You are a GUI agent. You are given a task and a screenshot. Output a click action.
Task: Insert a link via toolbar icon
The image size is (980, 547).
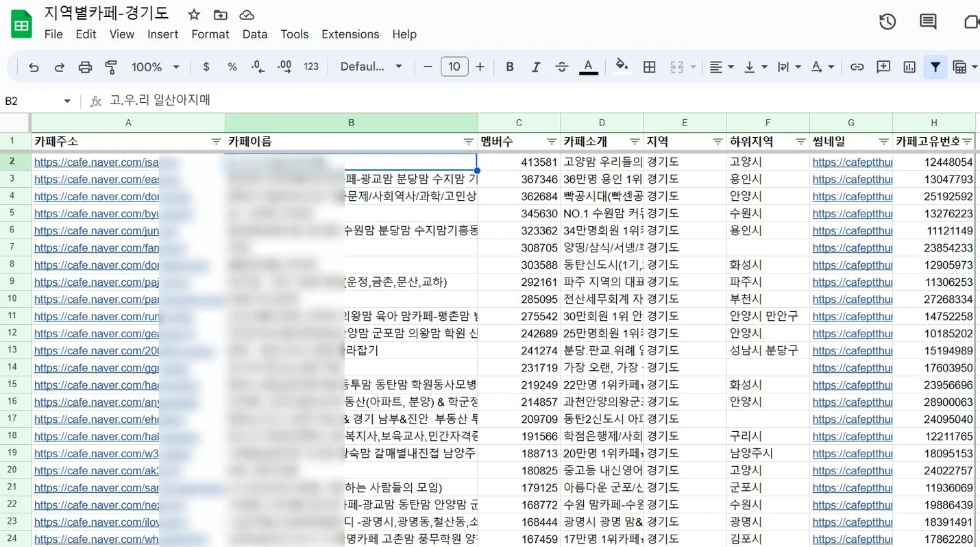[857, 67]
